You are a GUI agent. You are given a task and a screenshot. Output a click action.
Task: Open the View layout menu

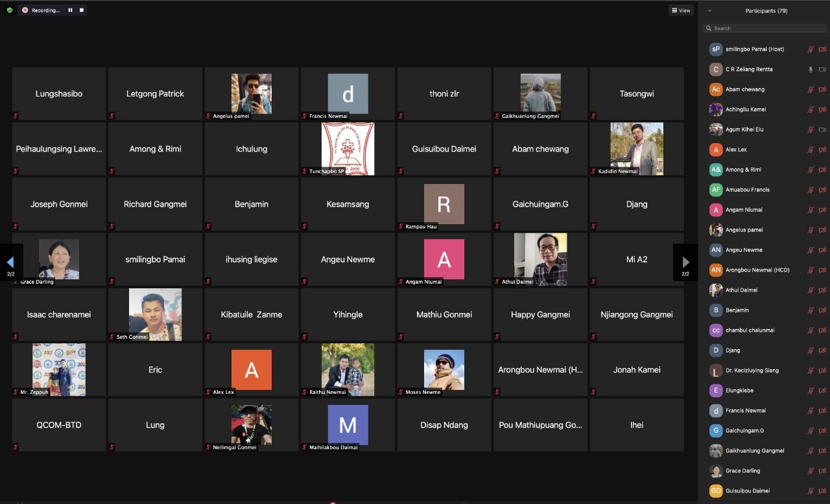click(681, 10)
